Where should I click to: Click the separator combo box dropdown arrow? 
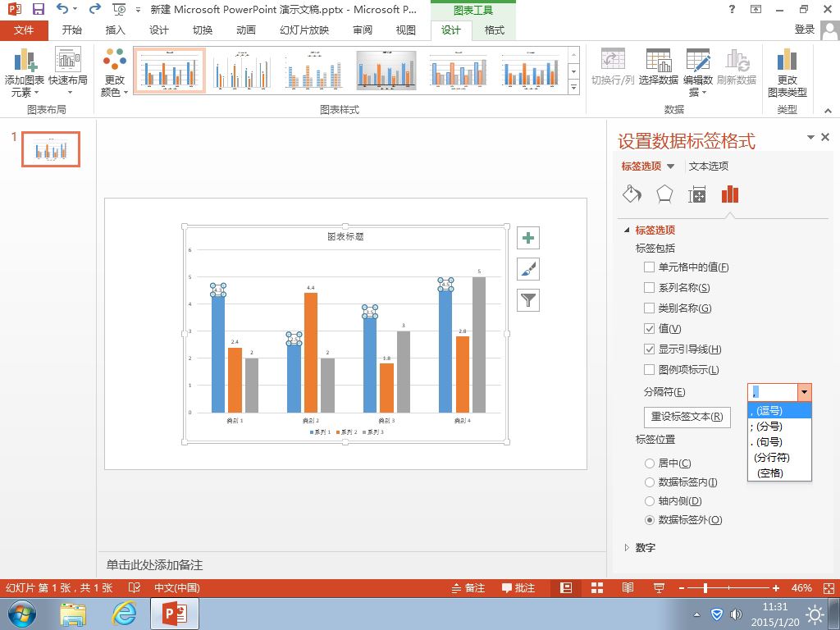pyautogui.click(x=804, y=392)
